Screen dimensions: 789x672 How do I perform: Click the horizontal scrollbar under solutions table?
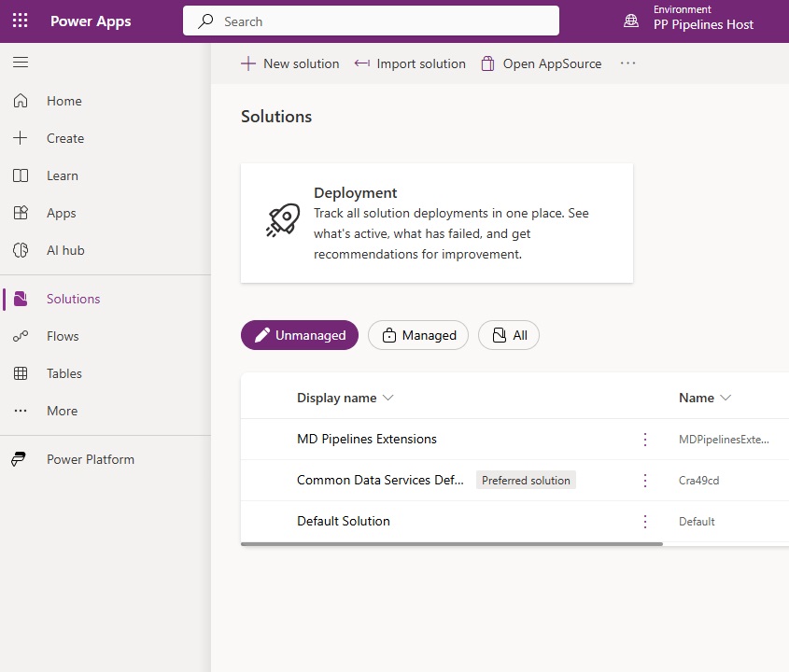point(452,544)
